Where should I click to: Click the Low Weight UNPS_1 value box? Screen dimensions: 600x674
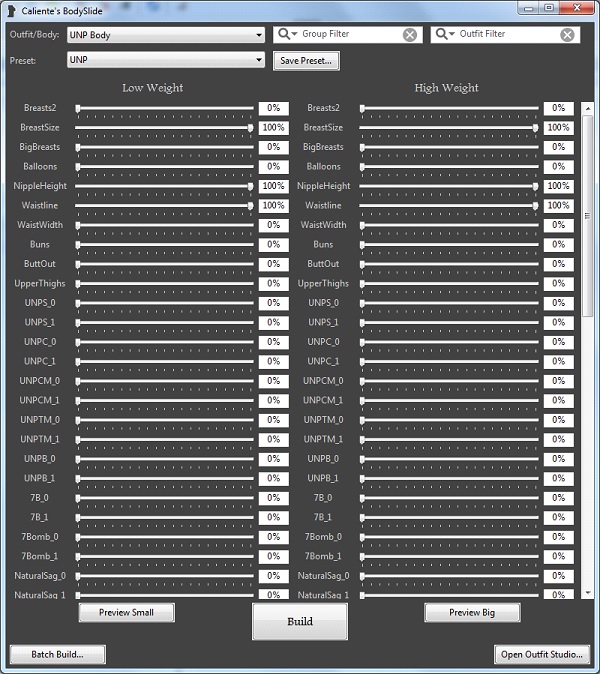point(274,322)
